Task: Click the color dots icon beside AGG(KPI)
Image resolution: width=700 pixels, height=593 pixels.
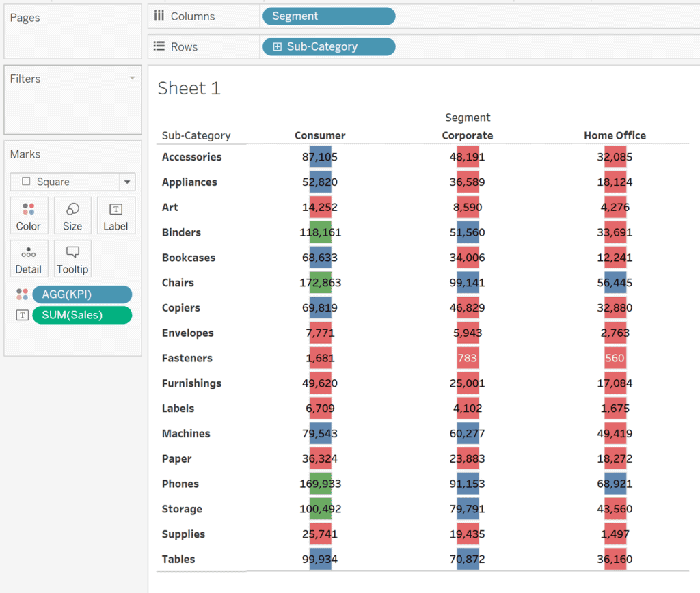Action: point(22,294)
